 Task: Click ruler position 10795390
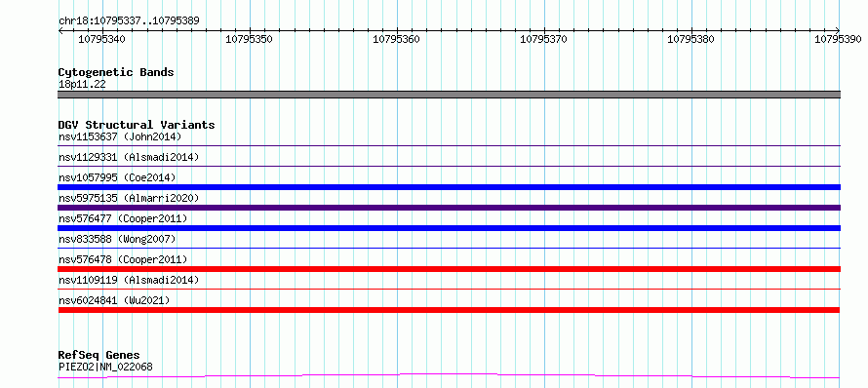838,39
